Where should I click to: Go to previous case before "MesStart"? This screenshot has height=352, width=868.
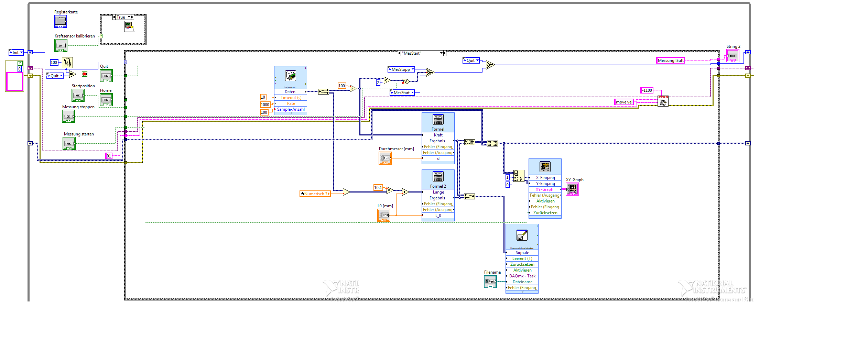[x=399, y=53]
